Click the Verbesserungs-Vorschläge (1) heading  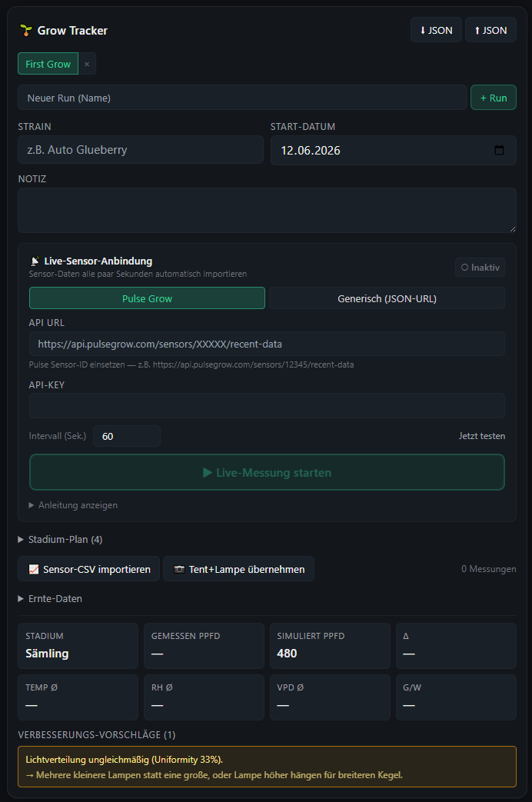[x=97, y=734]
